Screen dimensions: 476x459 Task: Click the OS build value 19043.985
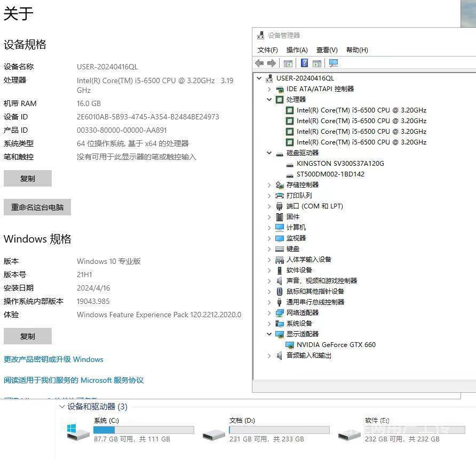coord(93,301)
